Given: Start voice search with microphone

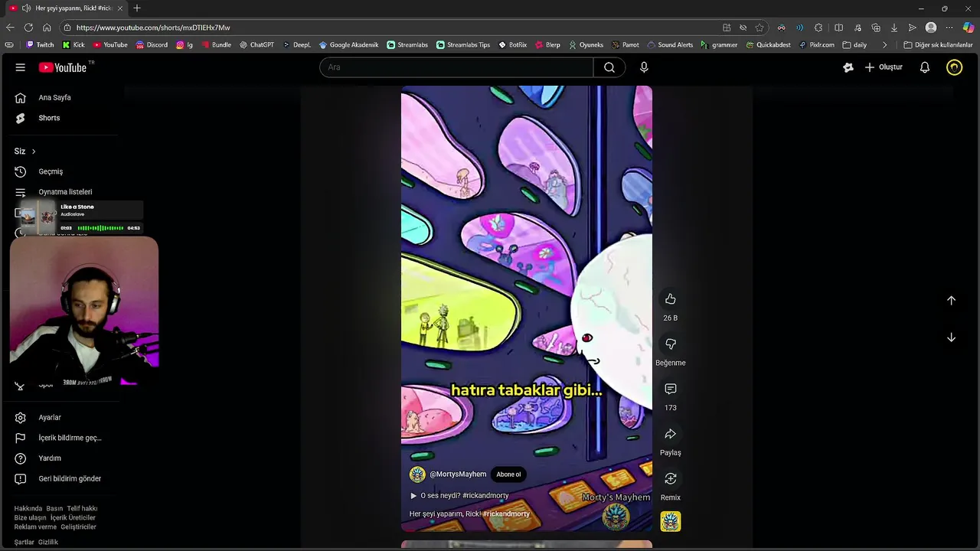Looking at the screenshot, I should [644, 67].
